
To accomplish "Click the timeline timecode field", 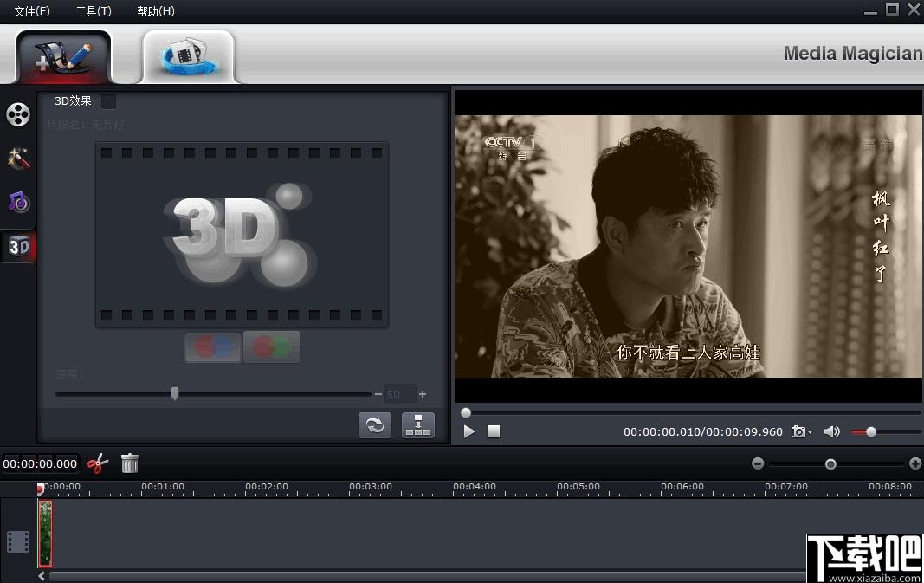I will click(x=40, y=464).
